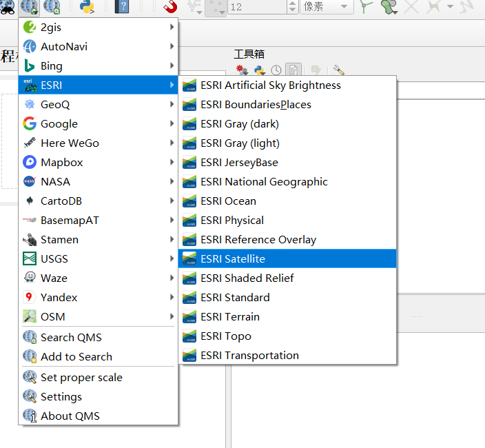Open the BasemapAT submenu
This screenshot has height=448, width=485.
(x=98, y=220)
